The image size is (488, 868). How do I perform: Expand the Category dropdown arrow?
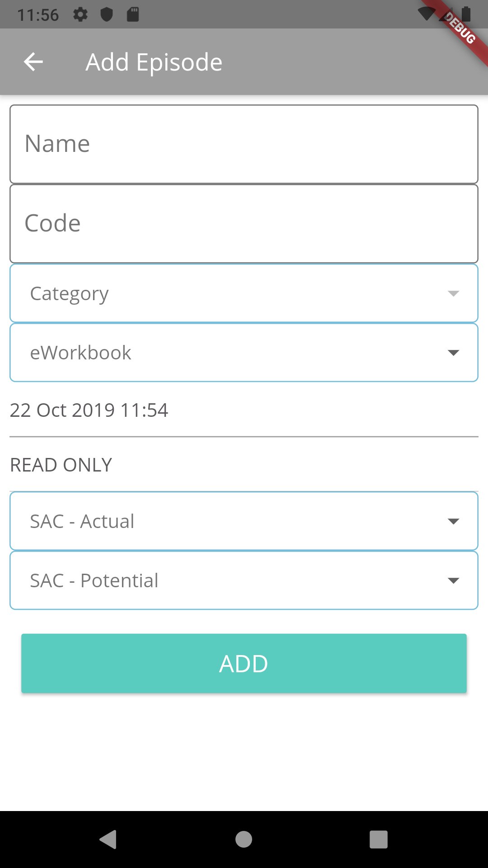453,293
